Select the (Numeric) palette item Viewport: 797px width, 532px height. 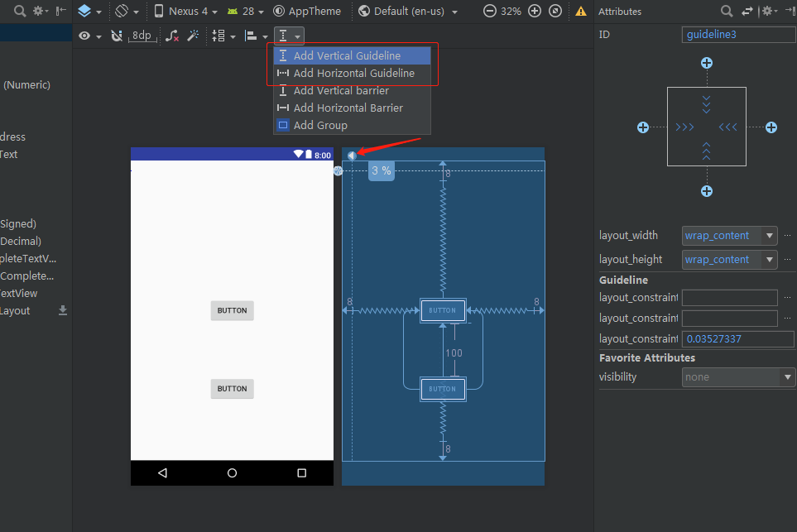(x=27, y=85)
